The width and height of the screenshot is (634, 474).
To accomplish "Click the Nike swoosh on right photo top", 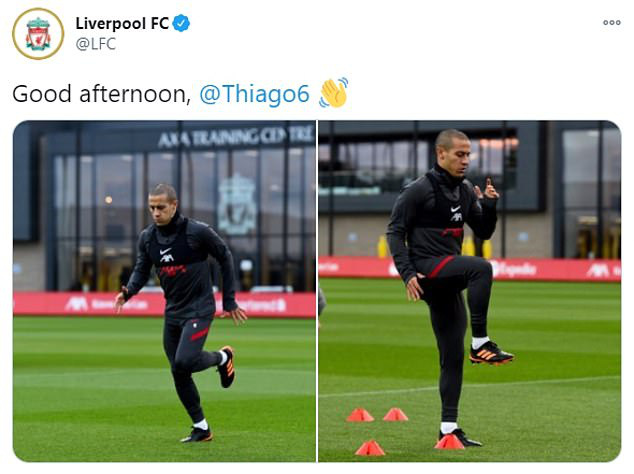I will click(456, 209).
